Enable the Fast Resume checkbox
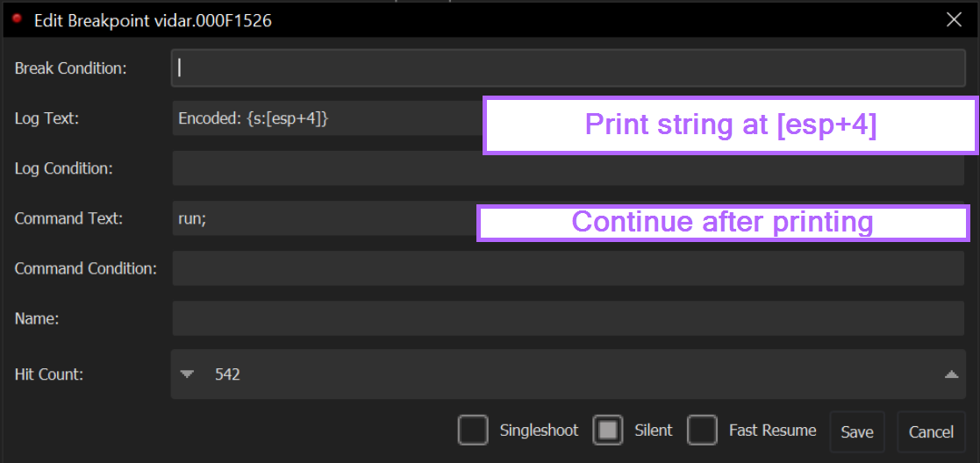The width and height of the screenshot is (980, 463). [x=702, y=431]
